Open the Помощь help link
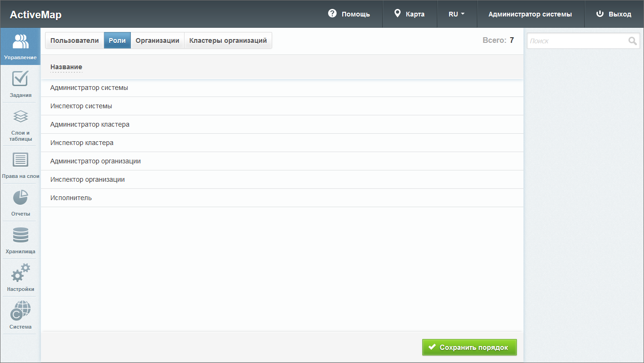Image resolution: width=644 pixels, height=363 pixels. click(x=349, y=14)
